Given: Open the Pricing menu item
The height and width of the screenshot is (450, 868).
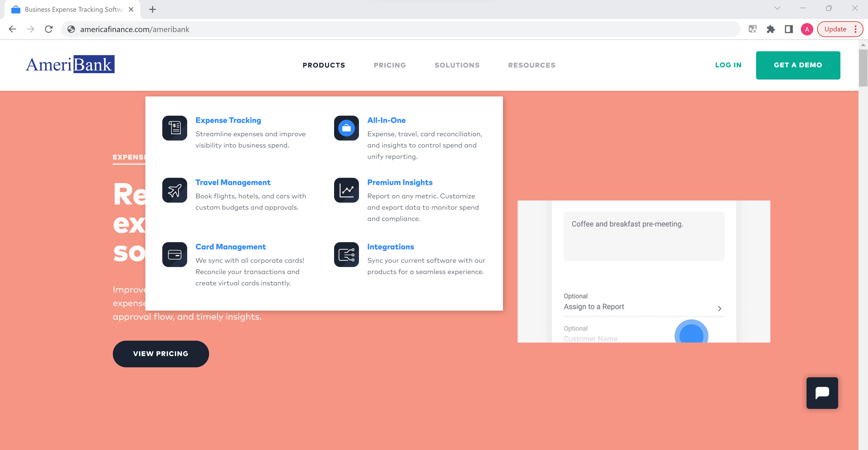Looking at the screenshot, I should pyautogui.click(x=389, y=65).
